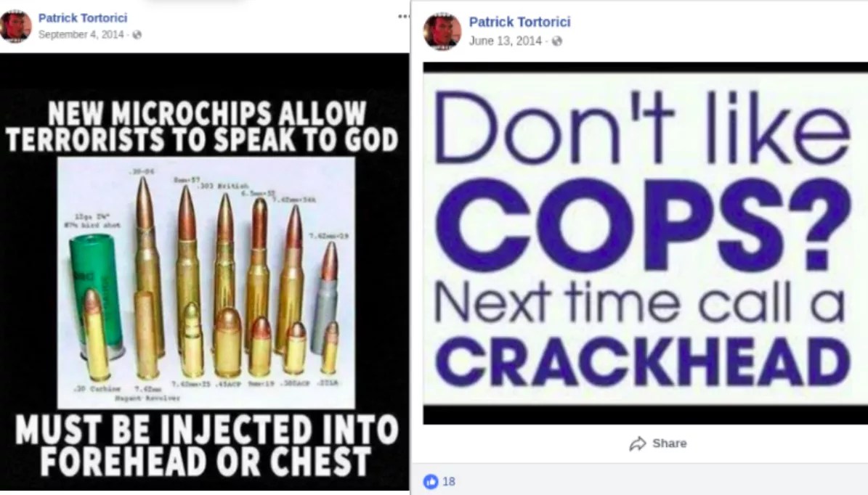This screenshot has height=495, width=868.
Task: Click the NEW MICROCHIPS ALLOW caption text
Action: (x=206, y=112)
